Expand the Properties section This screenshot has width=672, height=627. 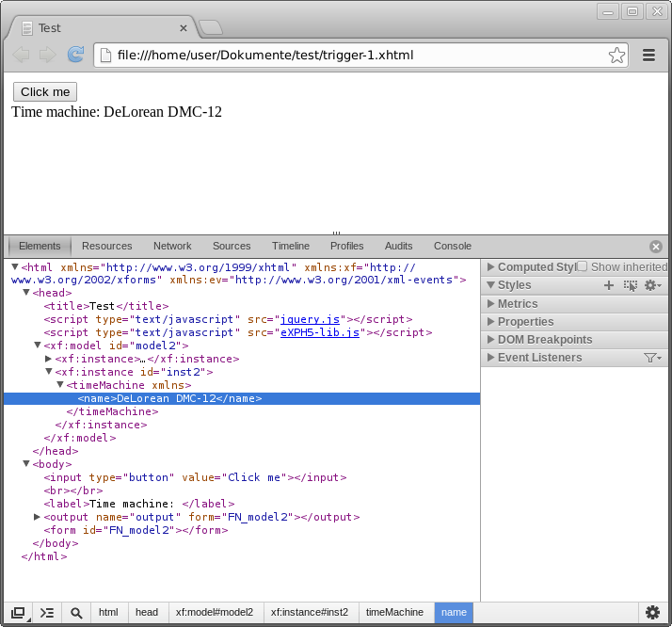(490, 321)
